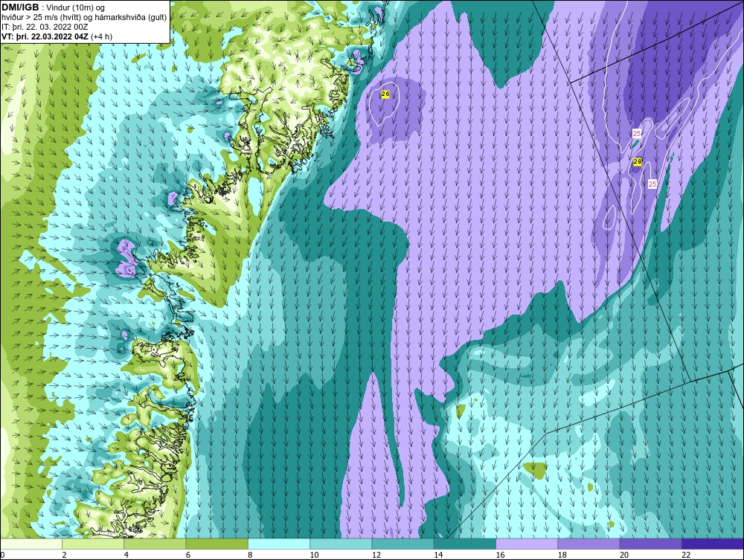Click the lower white 25 contour label
The image size is (744, 560).
(652, 184)
